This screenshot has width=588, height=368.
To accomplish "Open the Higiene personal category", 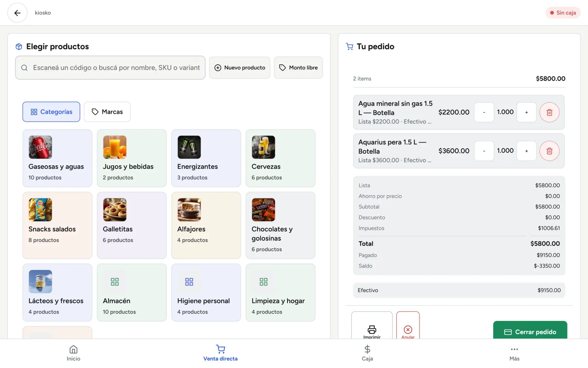I will pos(206,292).
